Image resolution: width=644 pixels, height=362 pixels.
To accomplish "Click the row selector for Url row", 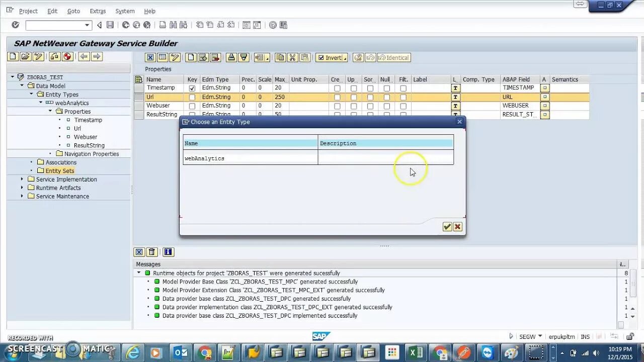I will click(139, 97).
